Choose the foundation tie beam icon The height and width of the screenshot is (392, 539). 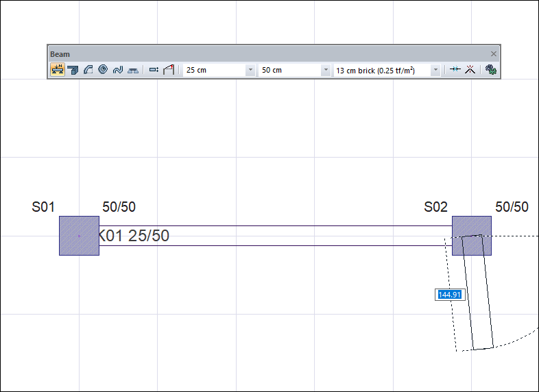(133, 71)
